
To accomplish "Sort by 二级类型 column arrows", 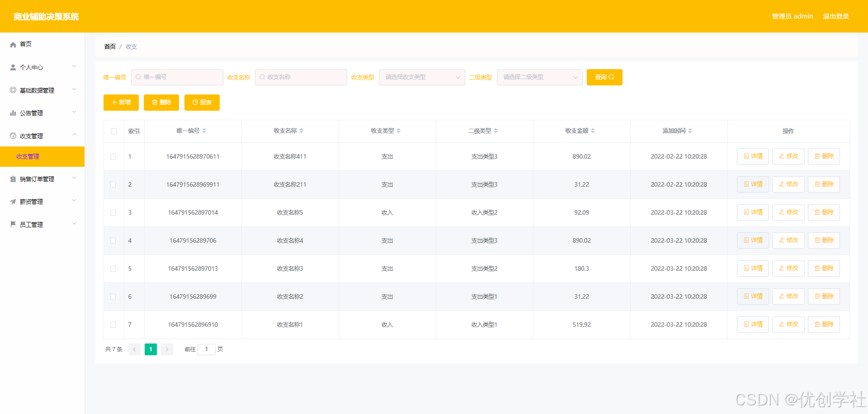I will coord(496,131).
